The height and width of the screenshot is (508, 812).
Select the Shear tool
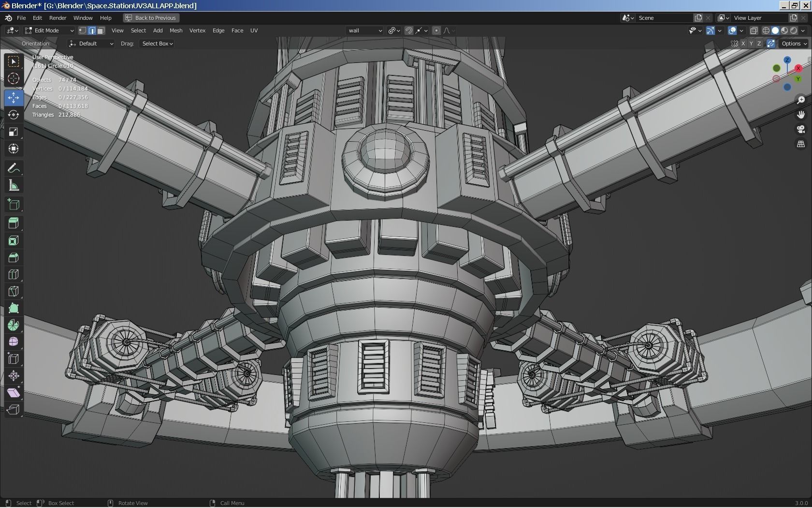[14, 393]
